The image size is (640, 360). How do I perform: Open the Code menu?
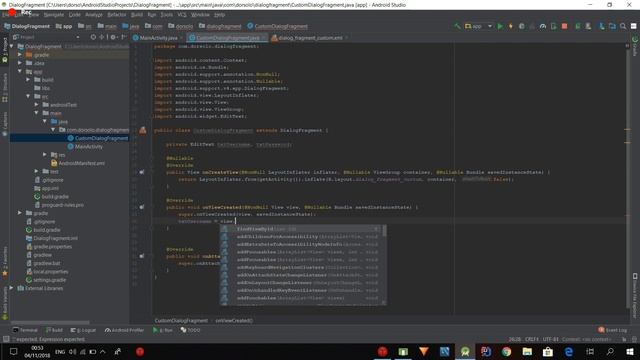[74, 15]
